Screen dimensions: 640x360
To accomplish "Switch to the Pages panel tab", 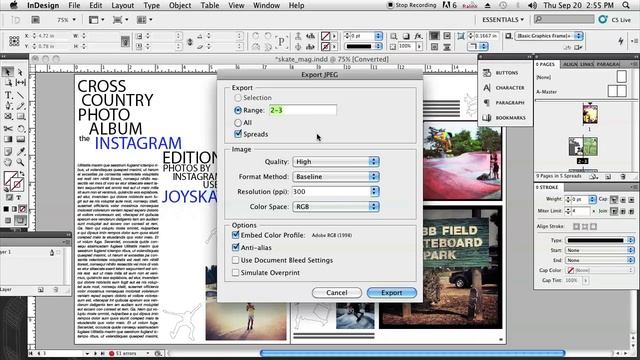I will point(546,64).
